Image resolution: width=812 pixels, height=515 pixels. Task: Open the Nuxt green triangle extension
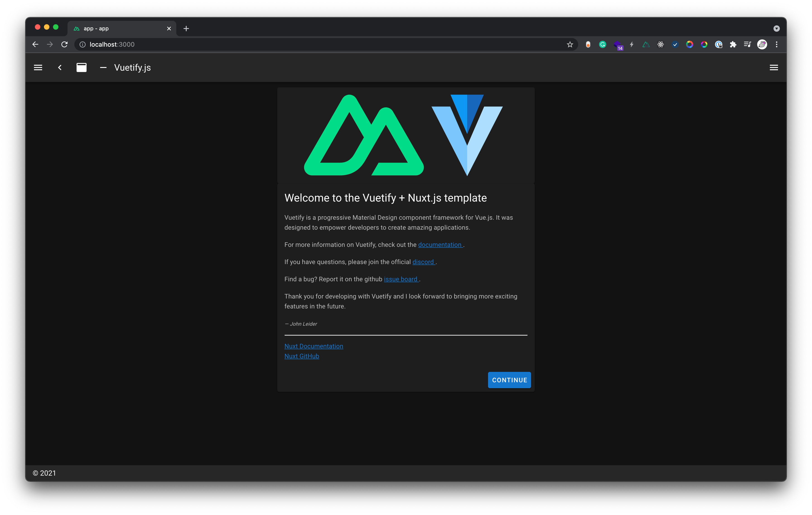pos(646,44)
